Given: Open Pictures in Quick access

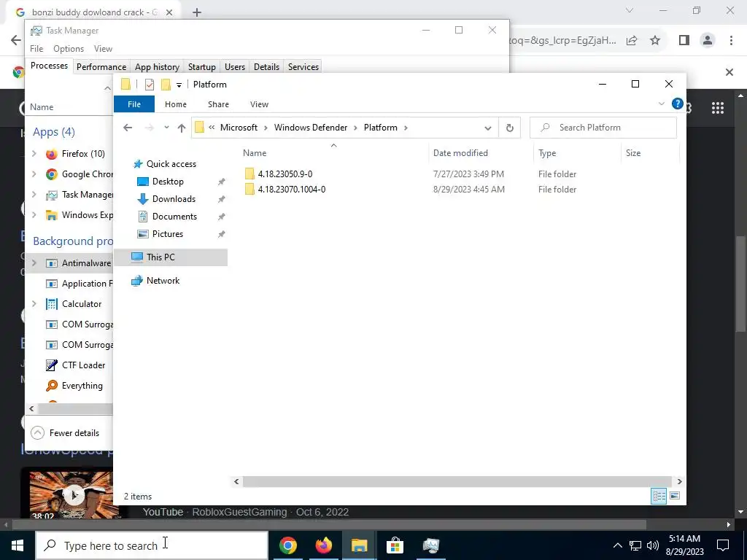Looking at the screenshot, I should (167, 234).
